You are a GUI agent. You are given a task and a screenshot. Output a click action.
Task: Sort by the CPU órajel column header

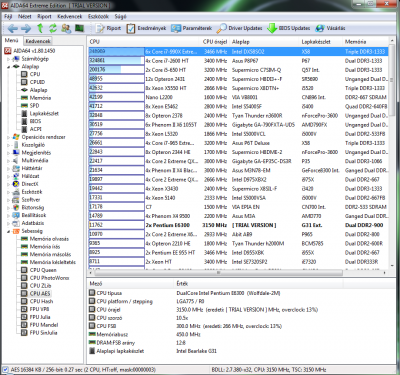[x=215, y=42]
